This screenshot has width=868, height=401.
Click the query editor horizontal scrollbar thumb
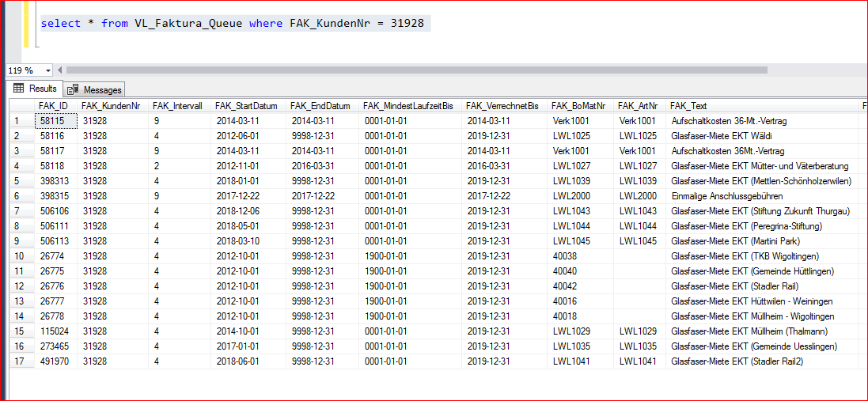(x=416, y=70)
